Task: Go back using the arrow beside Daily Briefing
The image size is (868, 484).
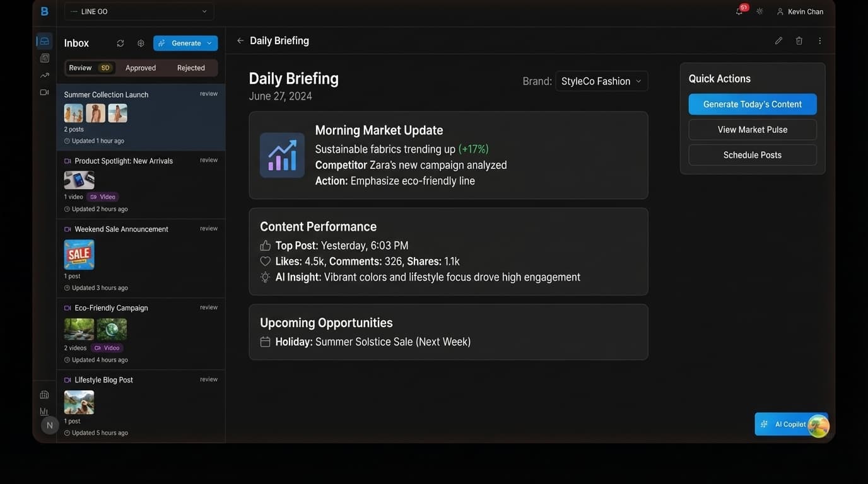Action: coord(240,40)
